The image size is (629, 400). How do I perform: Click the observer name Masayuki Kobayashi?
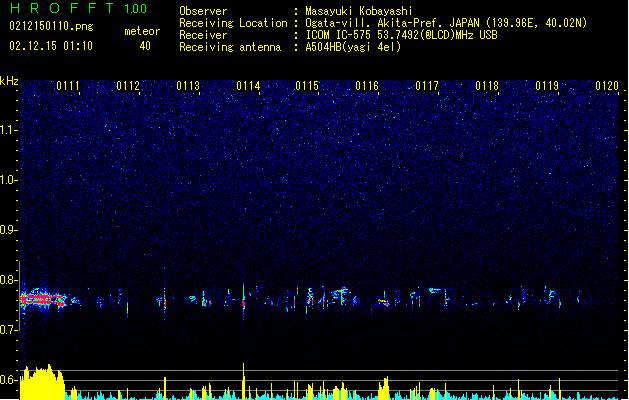[359, 11]
